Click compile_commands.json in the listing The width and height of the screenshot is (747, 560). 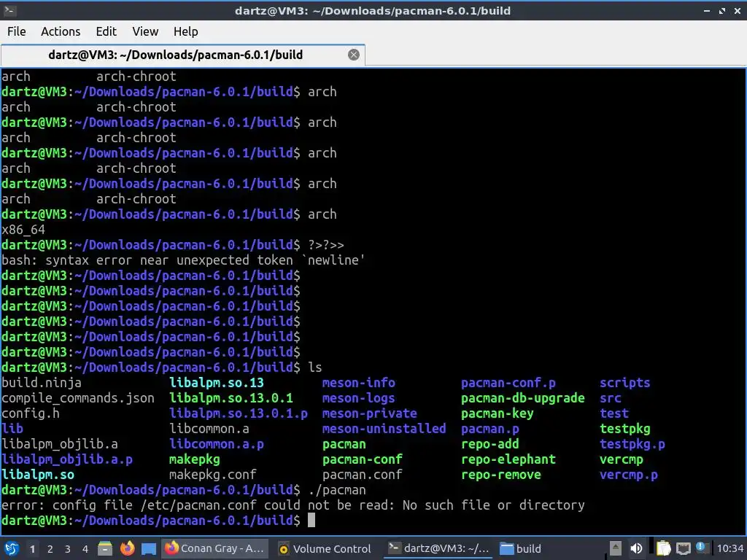[78, 398]
